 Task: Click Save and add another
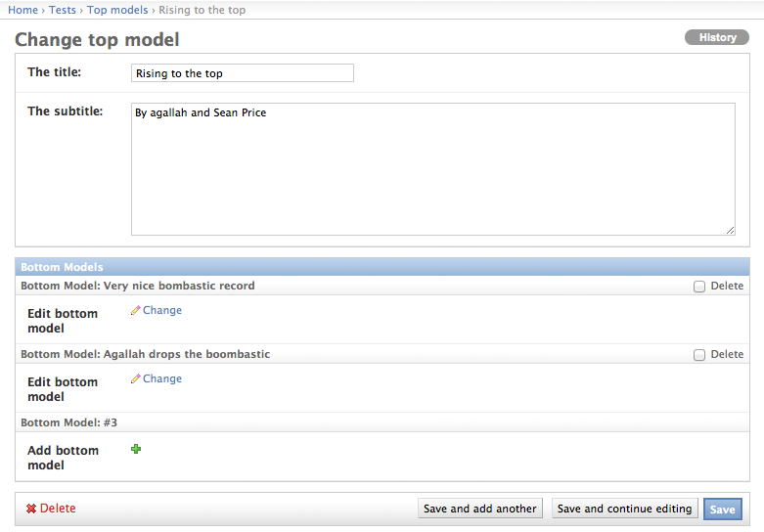tap(480, 509)
